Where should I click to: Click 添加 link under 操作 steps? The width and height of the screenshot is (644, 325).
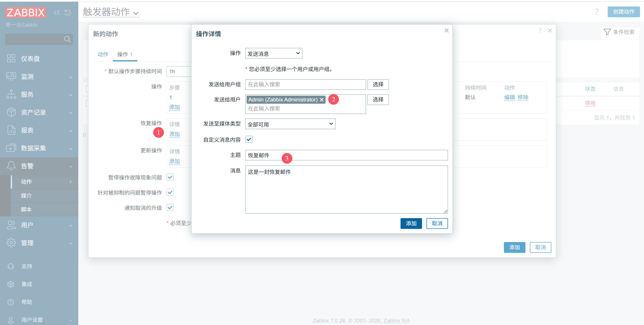coord(174,107)
